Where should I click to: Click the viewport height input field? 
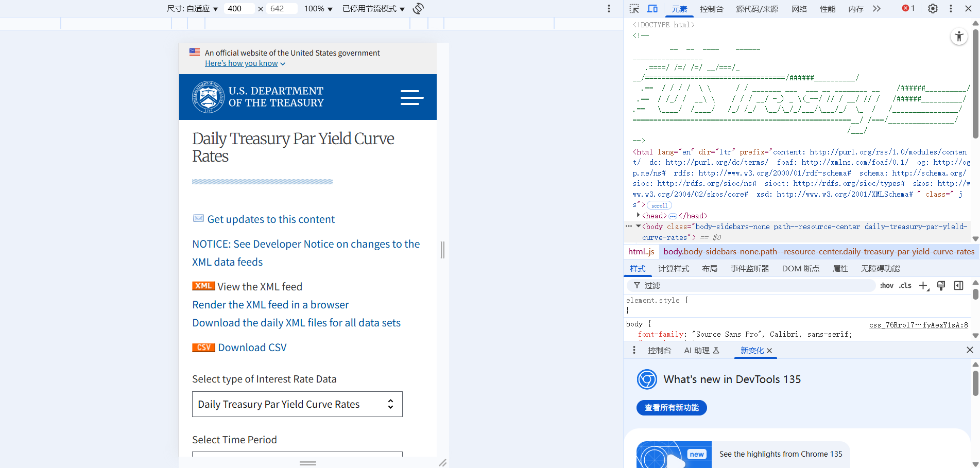(x=282, y=9)
